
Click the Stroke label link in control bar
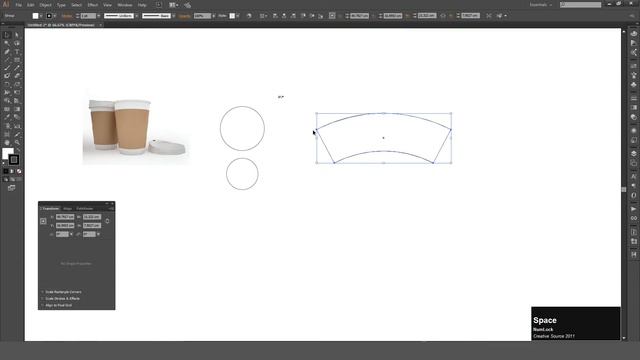67,16
